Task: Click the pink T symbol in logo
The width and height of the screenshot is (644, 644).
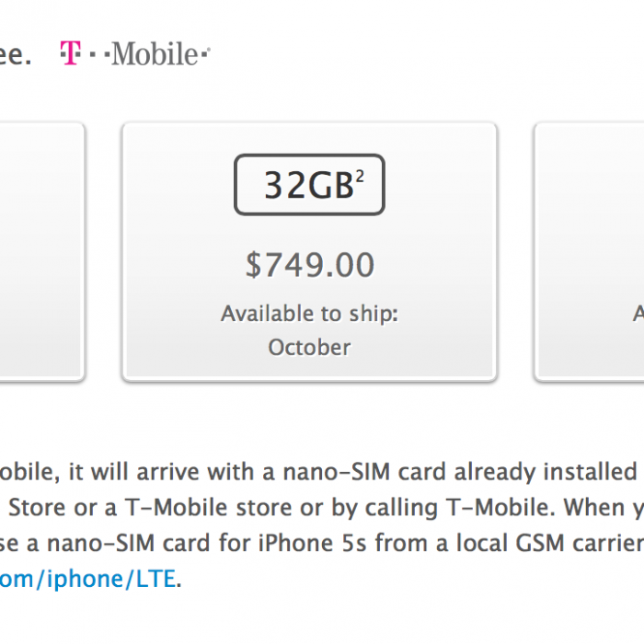Action: coord(69,53)
